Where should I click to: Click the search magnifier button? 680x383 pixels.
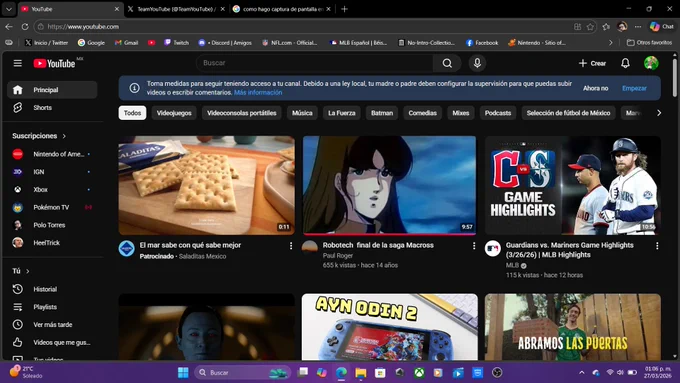click(447, 63)
